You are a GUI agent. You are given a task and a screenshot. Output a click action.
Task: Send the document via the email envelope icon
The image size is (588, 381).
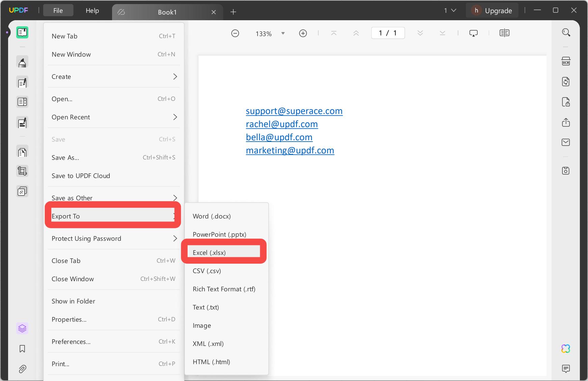[x=566, y=142]
